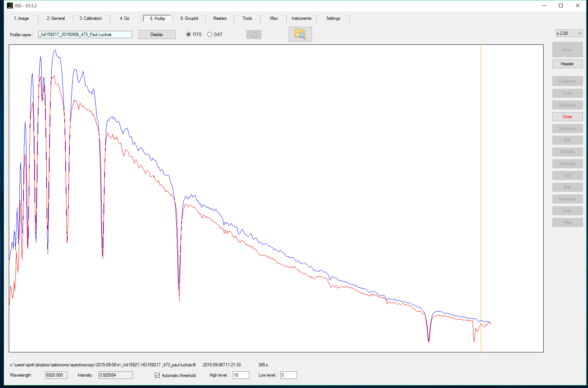Screen dimensions: 588x388
Task: Open the 6. Gnuplot tab
Action: pyautogui.click(x=189, y=18)
